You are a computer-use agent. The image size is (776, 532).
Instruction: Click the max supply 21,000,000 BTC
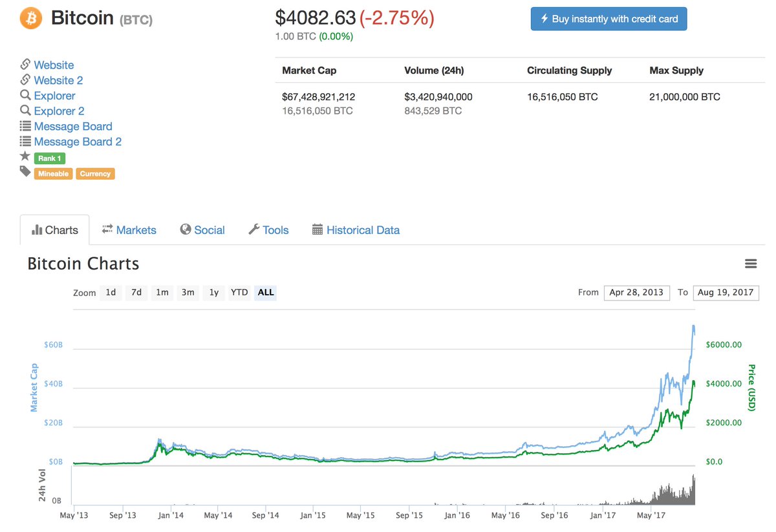click(685, 97)
